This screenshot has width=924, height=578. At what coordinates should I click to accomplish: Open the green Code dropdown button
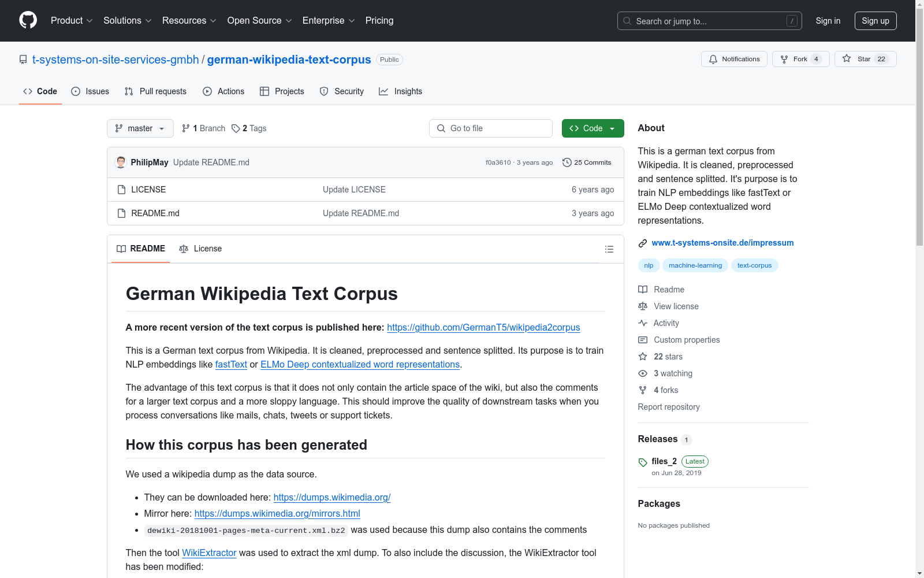[593, 128]
